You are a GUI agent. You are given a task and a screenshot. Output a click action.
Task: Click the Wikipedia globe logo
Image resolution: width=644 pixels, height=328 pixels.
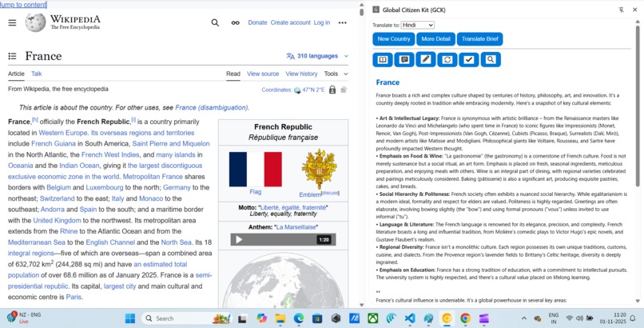point(35,22)
